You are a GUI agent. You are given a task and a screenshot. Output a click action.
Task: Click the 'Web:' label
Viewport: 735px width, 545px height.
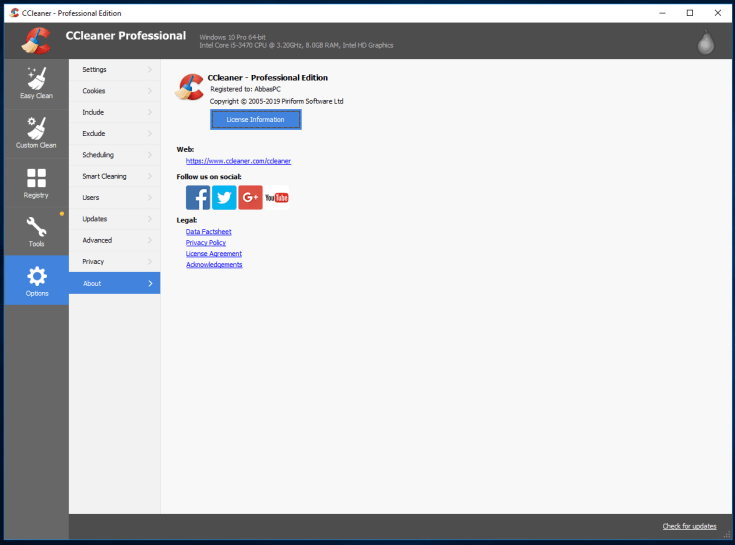(x=185, y=149)
